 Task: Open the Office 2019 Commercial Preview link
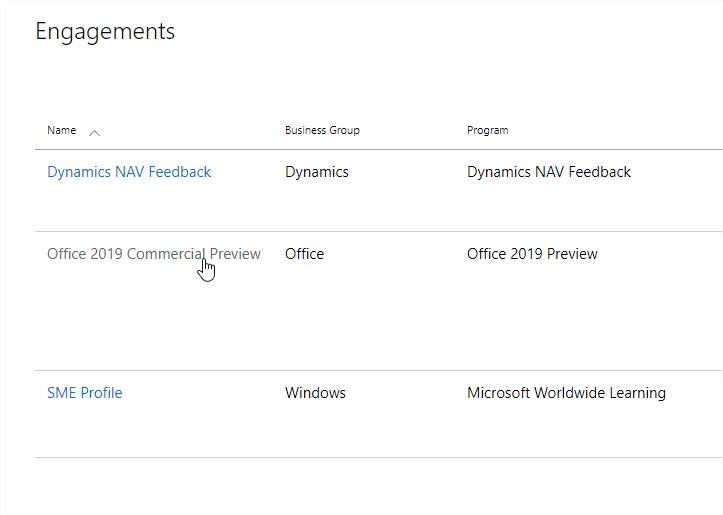coord(154,254)
